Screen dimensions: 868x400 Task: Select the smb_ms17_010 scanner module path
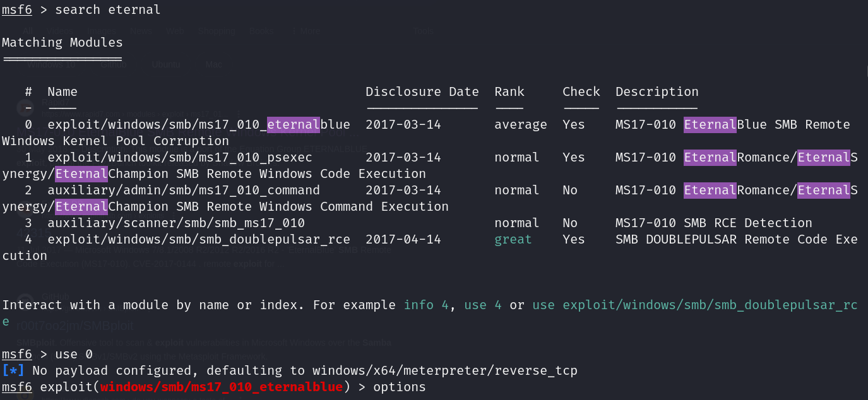tap(175, 223)
